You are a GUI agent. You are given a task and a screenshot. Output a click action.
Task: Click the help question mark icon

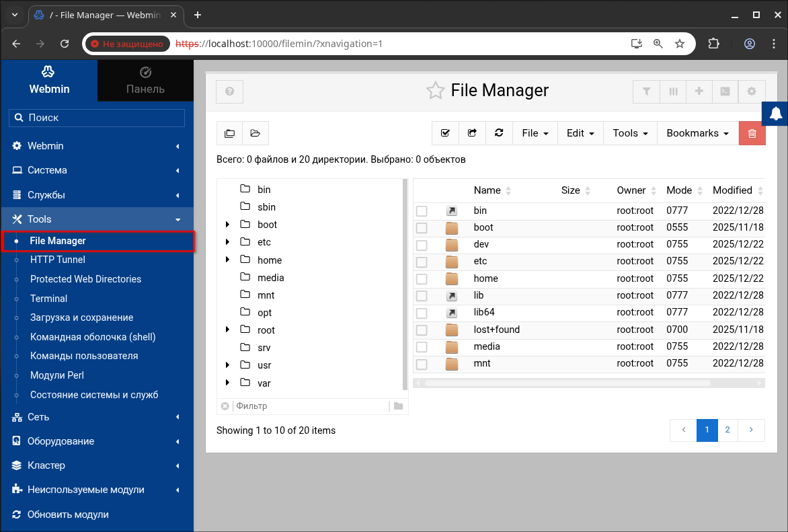point(229,91)
